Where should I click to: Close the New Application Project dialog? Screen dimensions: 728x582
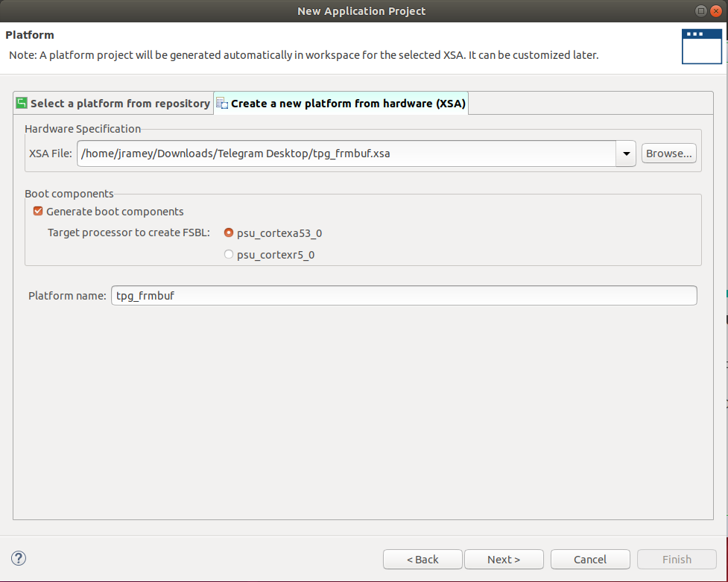716,10
